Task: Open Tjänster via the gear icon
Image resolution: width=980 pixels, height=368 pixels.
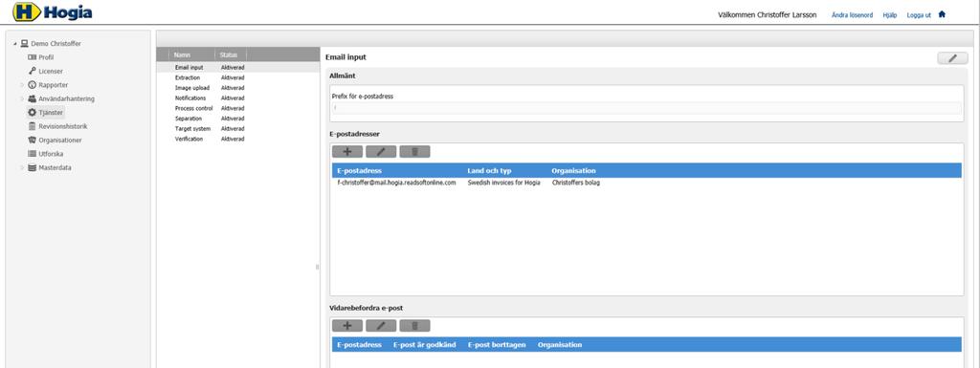Action: click(x=32, y=112)
